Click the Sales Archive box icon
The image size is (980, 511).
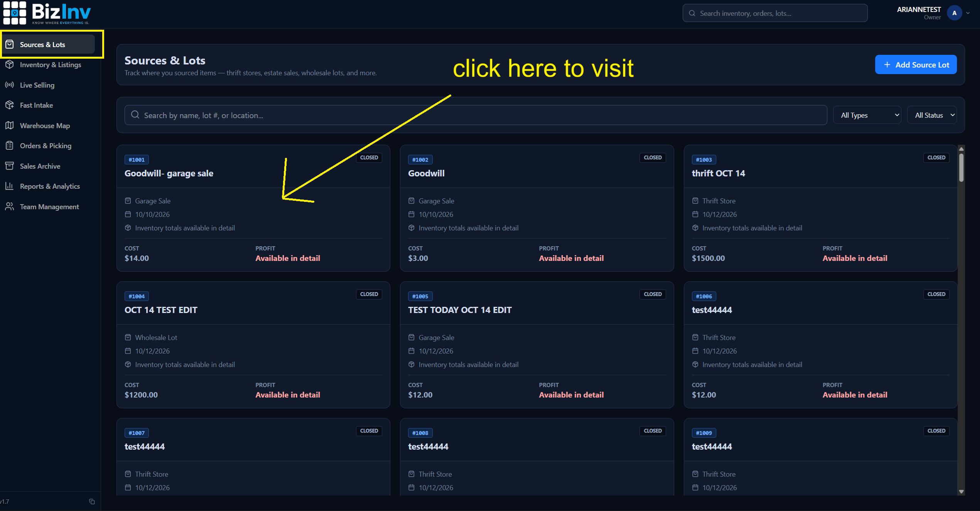point(10,166)
